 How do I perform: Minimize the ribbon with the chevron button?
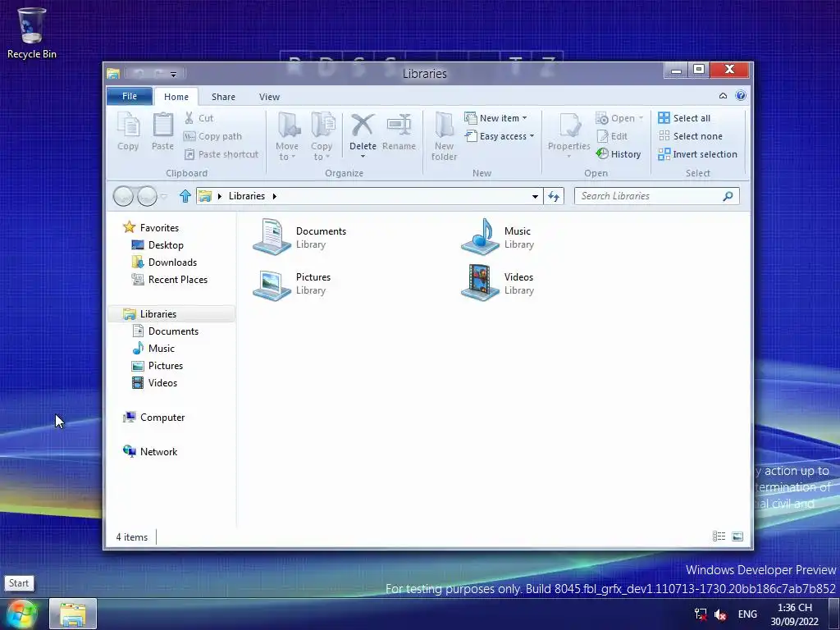pos(723,96)
